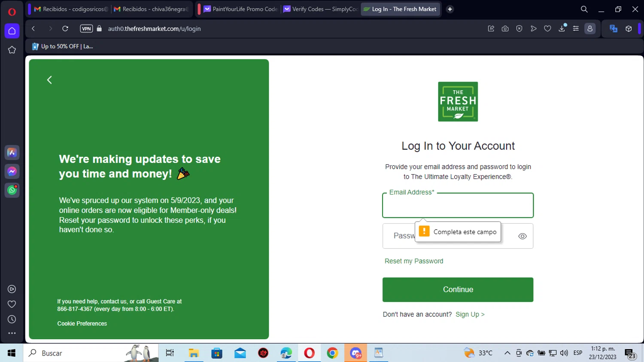
Task: Open a new tab with plus
Action: point(450,9)
